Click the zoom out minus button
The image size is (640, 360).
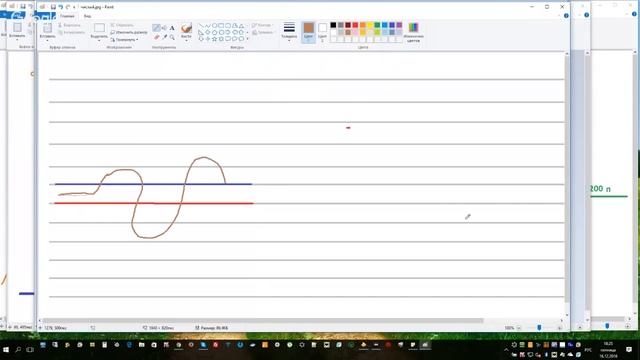point(519,327)
